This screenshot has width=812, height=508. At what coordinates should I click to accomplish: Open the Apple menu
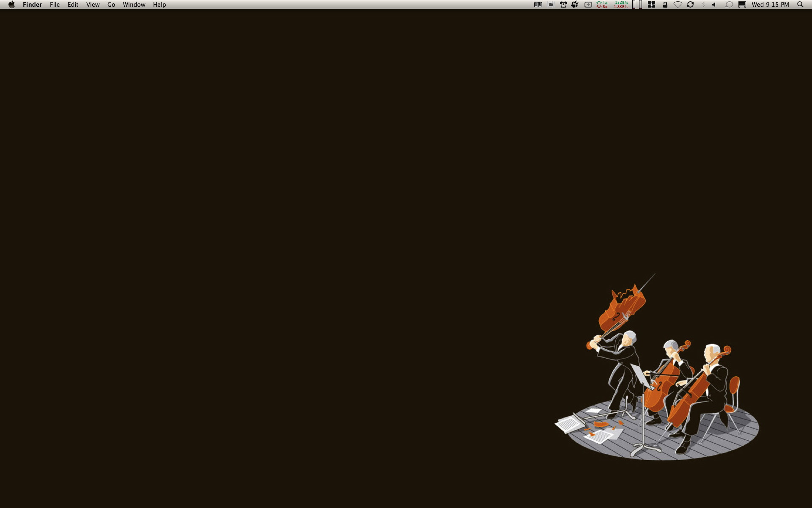coord(11,5)
